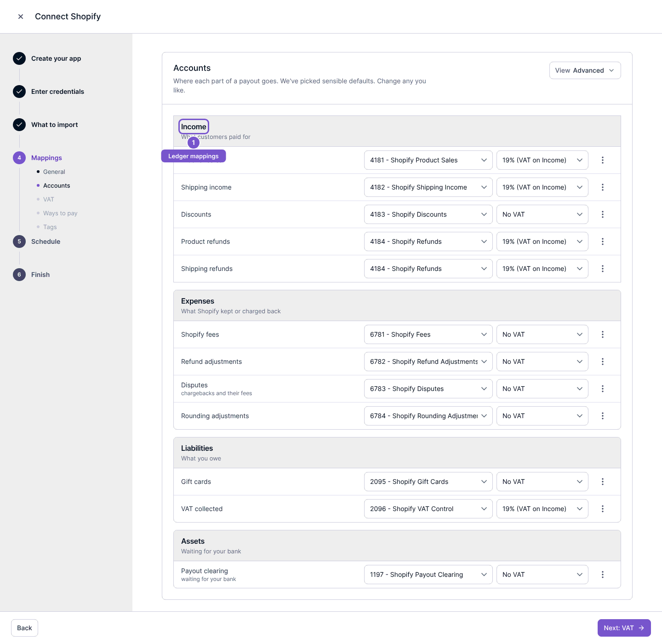
Task: Open the VAT mappings sub-step
Action: tap(49, 199)
